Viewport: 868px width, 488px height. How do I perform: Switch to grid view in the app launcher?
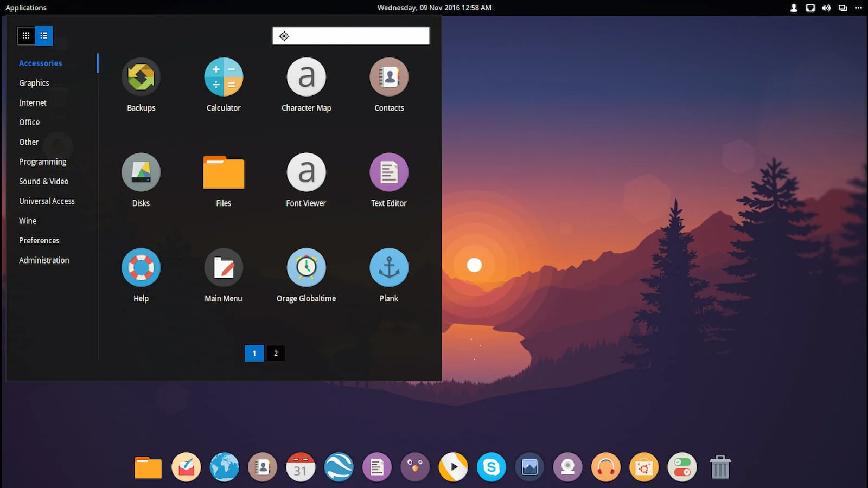25,35
